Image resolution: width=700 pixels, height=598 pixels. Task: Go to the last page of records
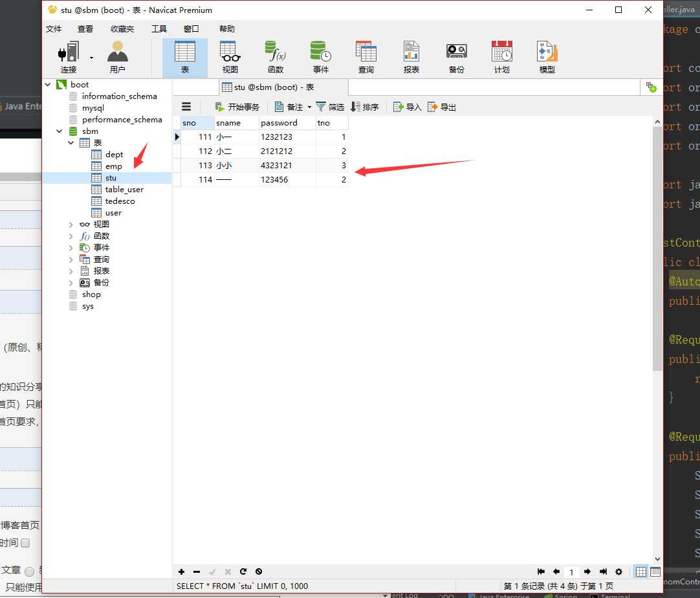pos(603,571)
